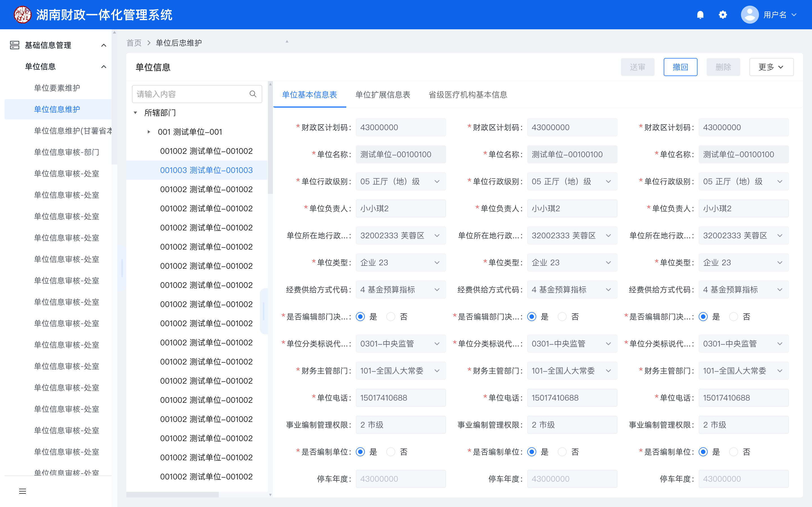Click the tree panel horizontal scrollbar
This screenshot has width=812, height=507.
pyautogui.click(x=173, y=494)
